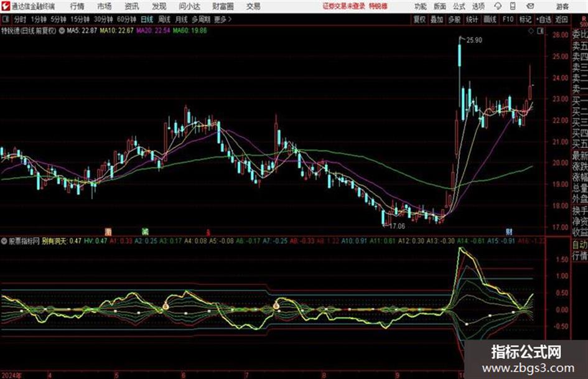Open the 功能 menu
The image size is (588, 379).
click(x=421, y=6)
